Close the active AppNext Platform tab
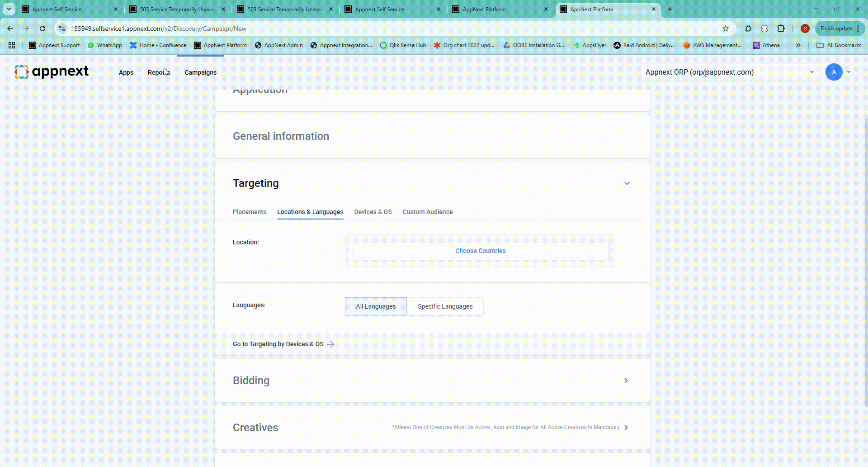This screenshot has height=467, width=868. tap(653, 9)
